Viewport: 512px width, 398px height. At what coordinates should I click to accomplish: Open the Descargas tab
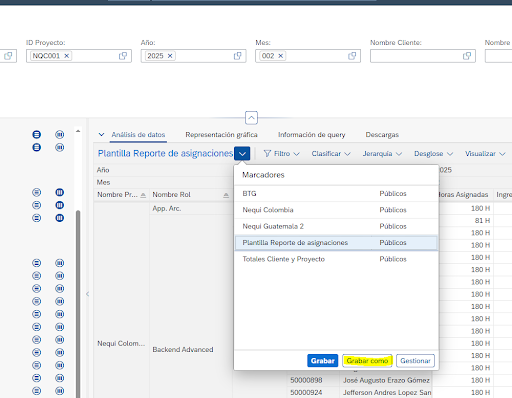(x=382, y=135)
